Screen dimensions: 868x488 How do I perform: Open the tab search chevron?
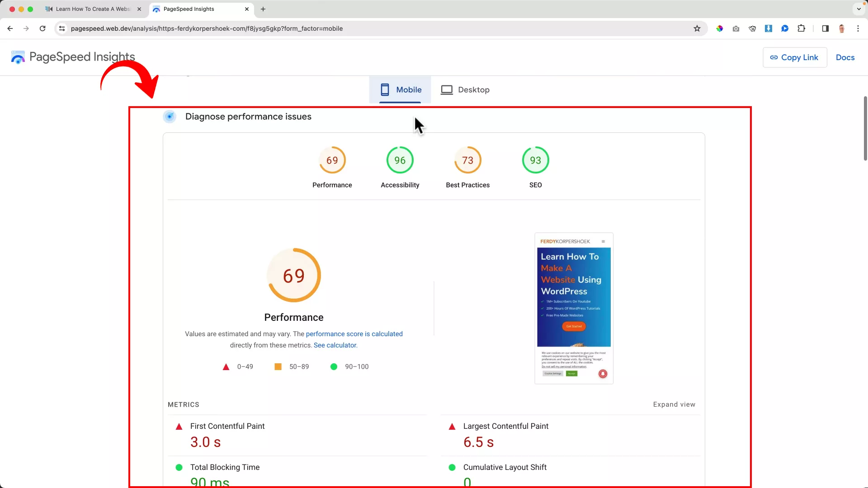coord(859,9)
